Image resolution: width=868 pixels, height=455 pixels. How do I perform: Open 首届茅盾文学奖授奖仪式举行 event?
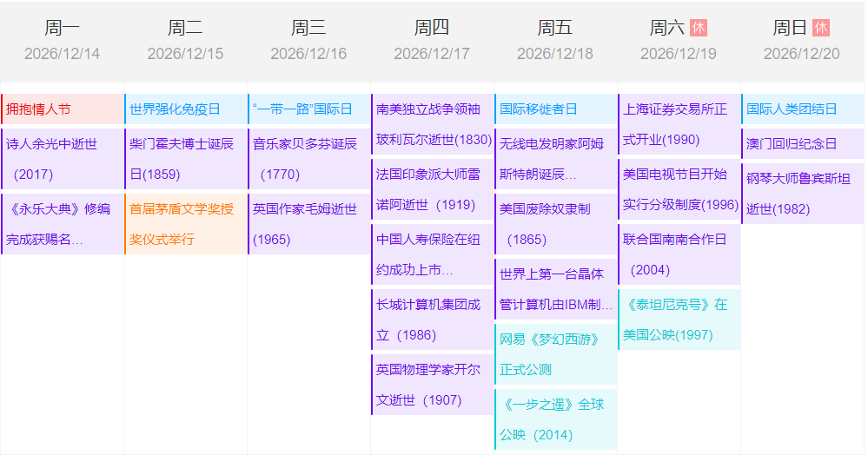coord(186,224)
